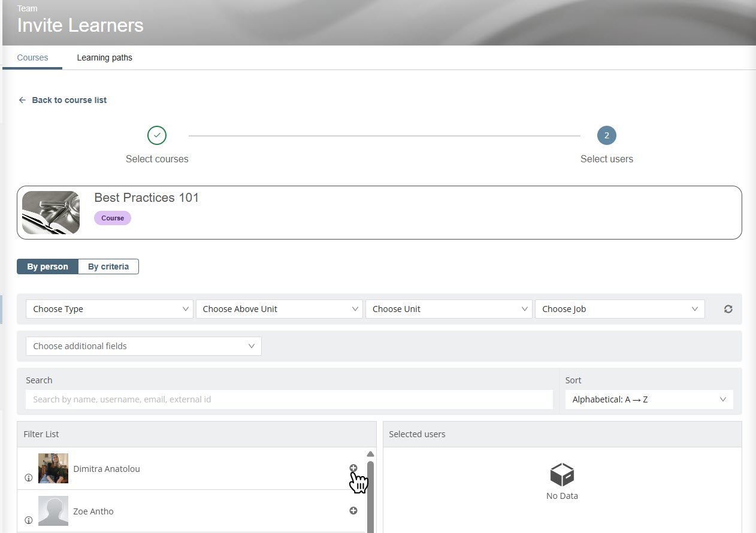Screen dimensions: 756x533
Task: Open the Sort Alphabetical dropdown
Action: pos(649,399)
